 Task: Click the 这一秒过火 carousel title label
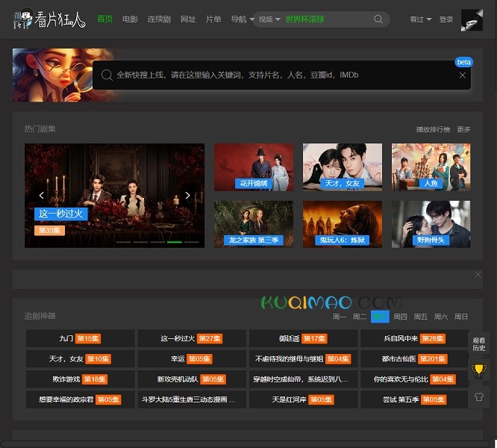(x=61, y=214)
